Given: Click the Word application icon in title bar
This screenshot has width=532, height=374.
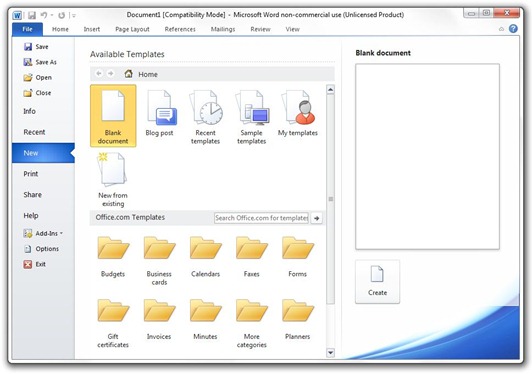Looking at the screenshot, I should [x=17, y=15].
